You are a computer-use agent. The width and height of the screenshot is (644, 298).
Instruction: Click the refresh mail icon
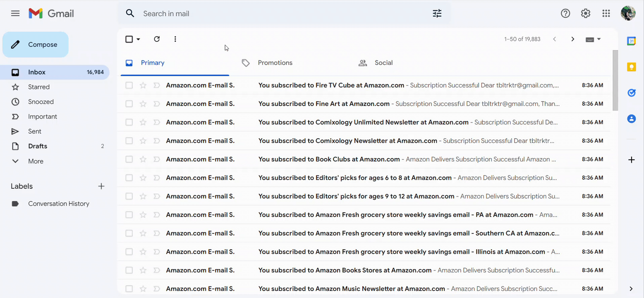point(157,39)
